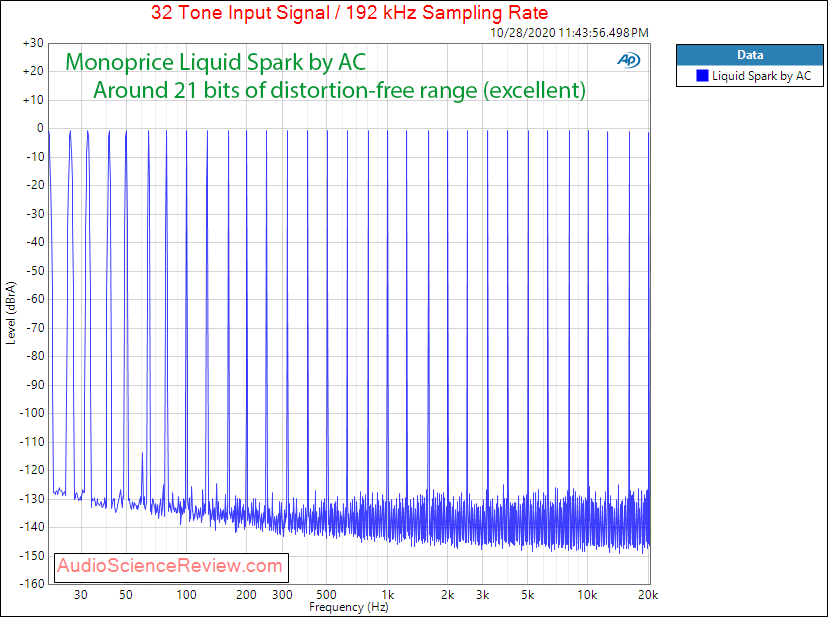
Task: Click the Level (dBrA) axis label
Action: pyautogui.click(x=11, y=313)
